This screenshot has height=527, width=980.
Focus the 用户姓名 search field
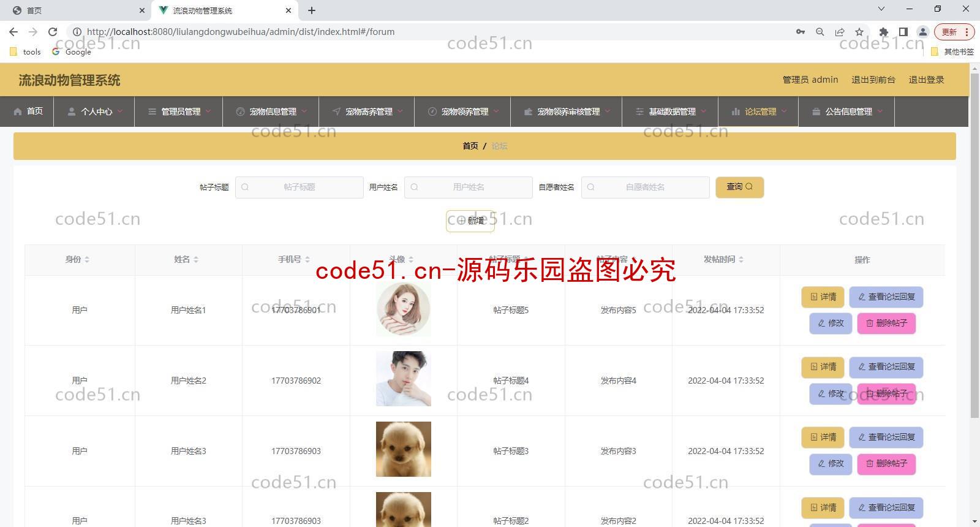pos(469,188)
